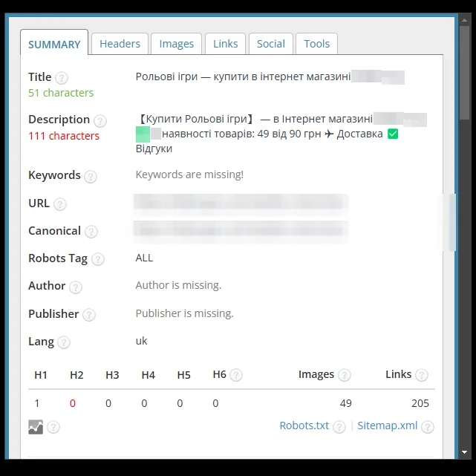The height and width of the screenshot is (476, 476).
Task: Click the H3 column header
Action: (112, 375)
